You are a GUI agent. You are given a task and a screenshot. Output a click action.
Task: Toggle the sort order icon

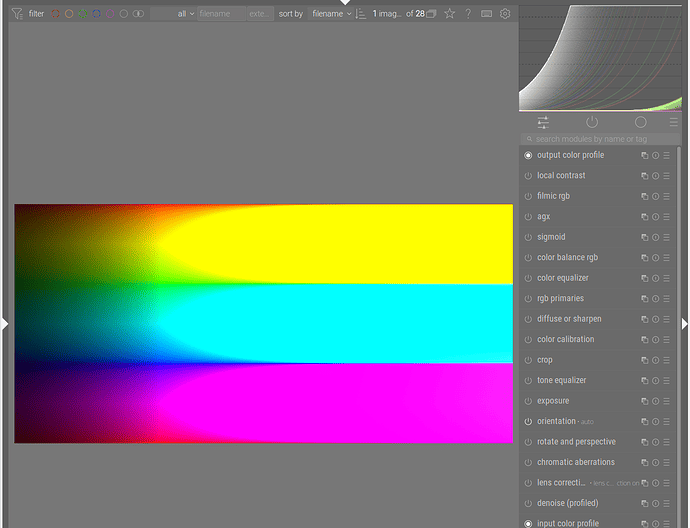(360, 14)
